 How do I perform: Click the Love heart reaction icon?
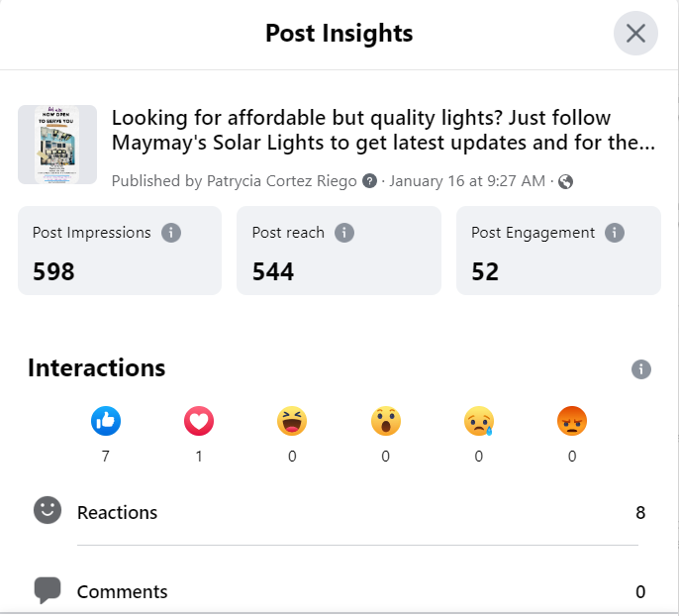tap(199, 422)
